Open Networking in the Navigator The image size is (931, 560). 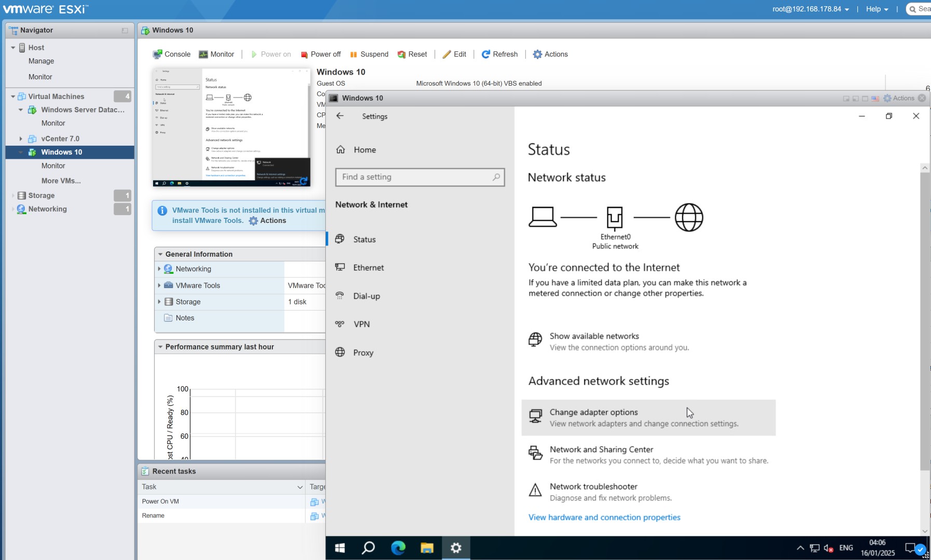click(47, 209)
